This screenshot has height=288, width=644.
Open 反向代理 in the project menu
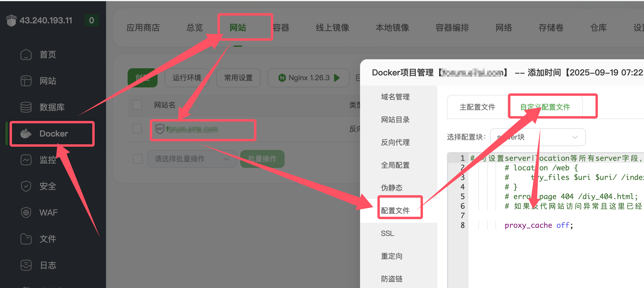click(x=395, y=143)
